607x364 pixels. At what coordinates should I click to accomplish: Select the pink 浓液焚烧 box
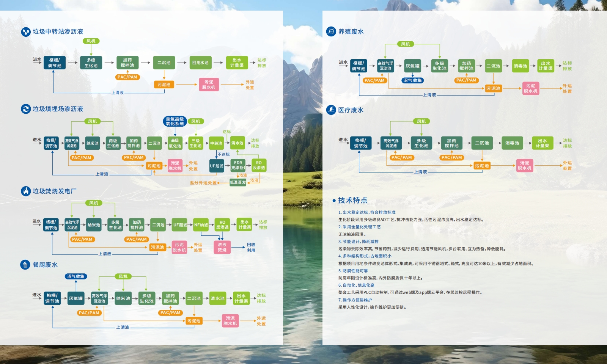tap(222, 247)
